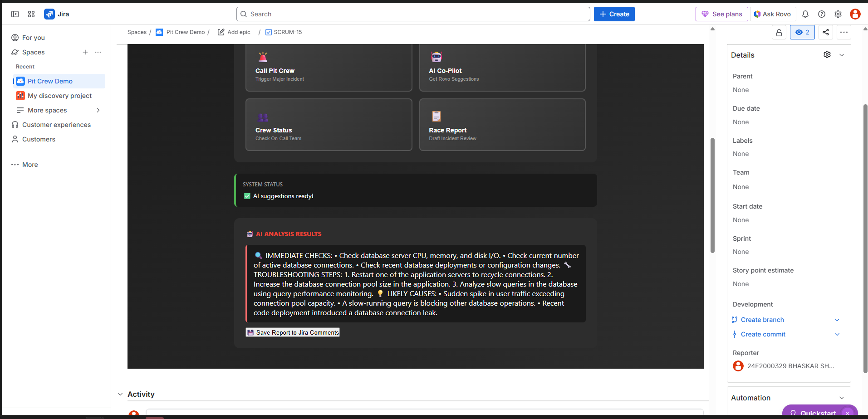Open Ask Rovo

point(773,14)
